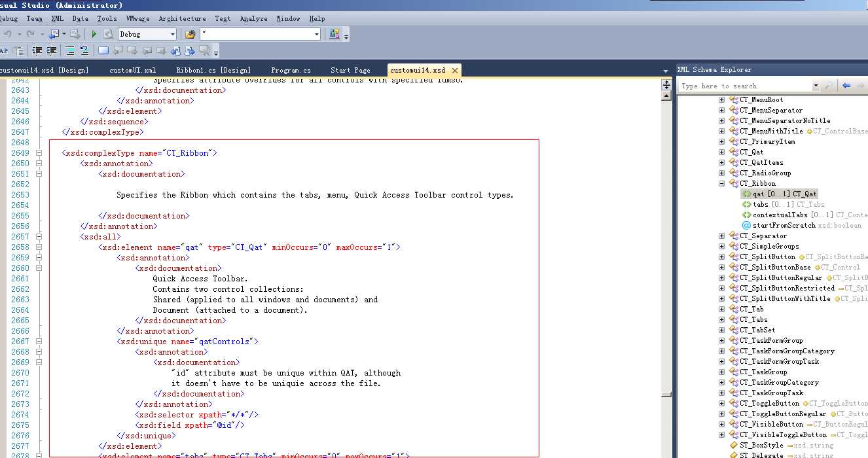
Task: Click the Comment selected lines icon
Action: [x=70, y=50]
